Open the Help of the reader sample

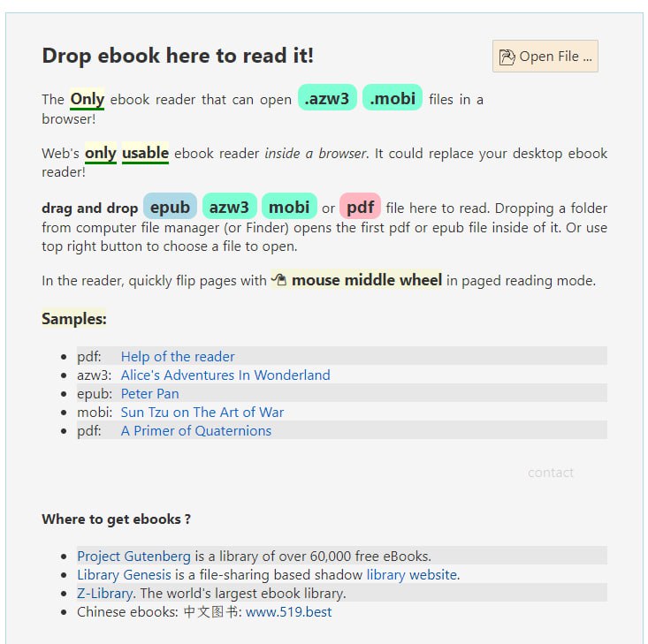coord(178,356)
